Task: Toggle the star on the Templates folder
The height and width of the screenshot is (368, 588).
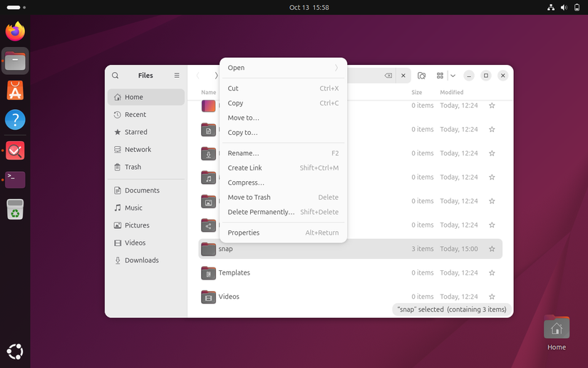Action: pos(492,272)
